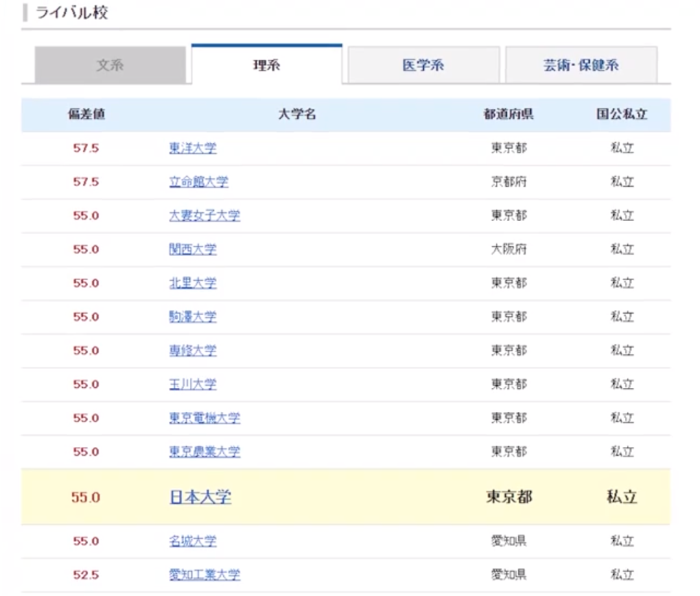Open the 東洋大学 link
The image size is (700, 596).
point(193,148)
